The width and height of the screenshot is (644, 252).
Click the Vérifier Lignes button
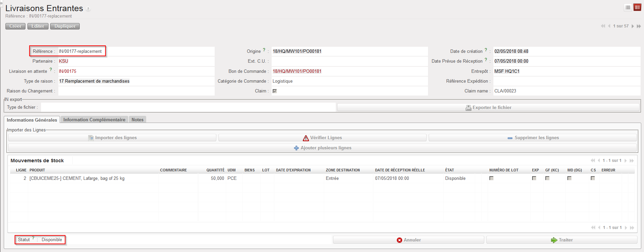point(322,138)
